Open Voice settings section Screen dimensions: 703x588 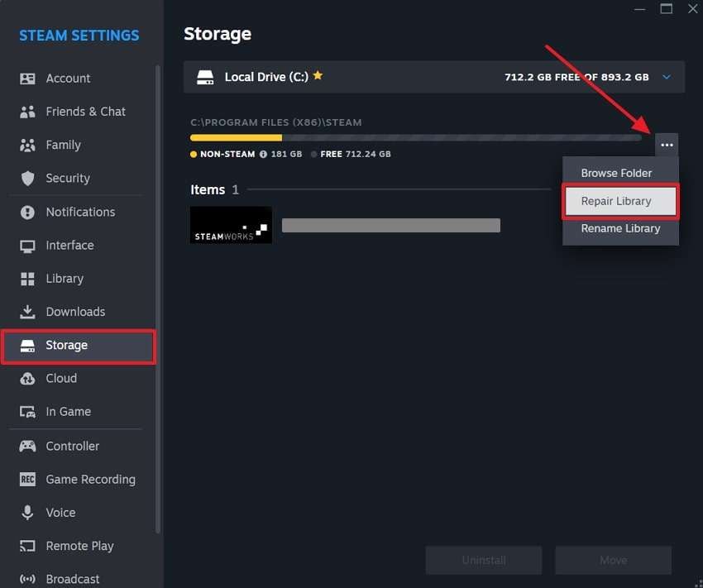click(x=79, y=513)
